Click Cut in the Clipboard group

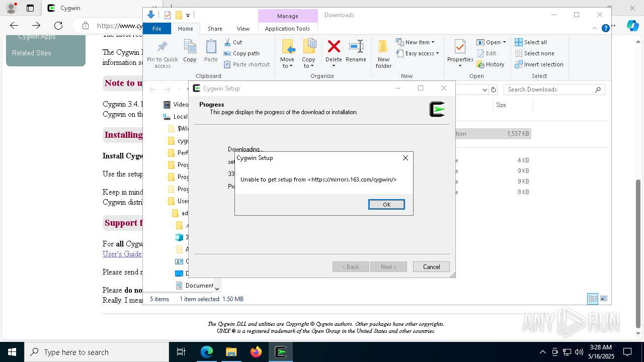pyautogui.click(x=233, y=42)
